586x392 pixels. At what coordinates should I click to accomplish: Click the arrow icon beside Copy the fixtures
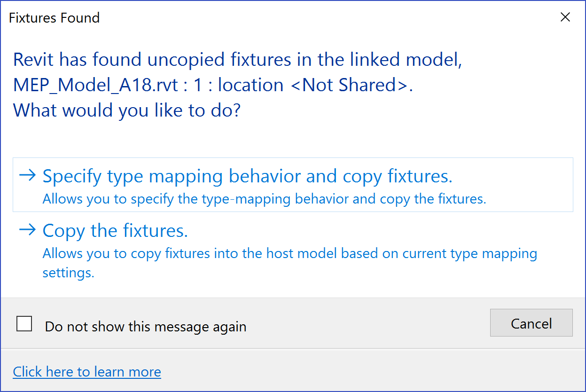click(x=27, y=230)
